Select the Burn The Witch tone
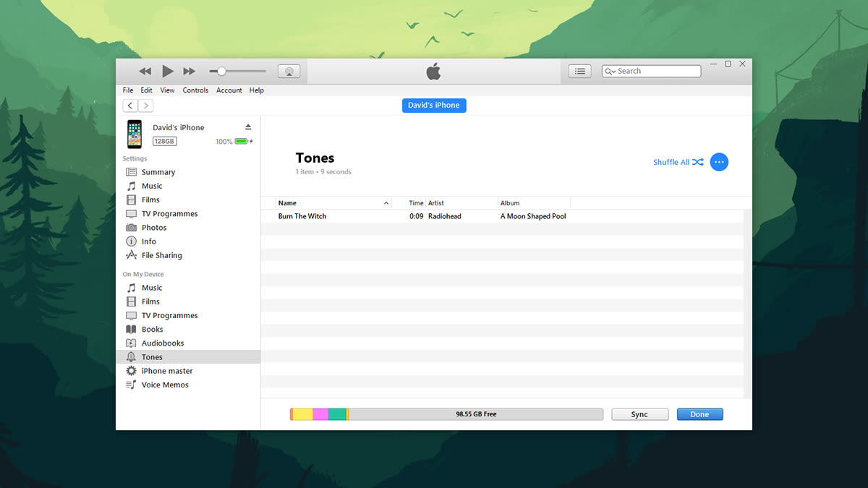 tap(303, 215)
